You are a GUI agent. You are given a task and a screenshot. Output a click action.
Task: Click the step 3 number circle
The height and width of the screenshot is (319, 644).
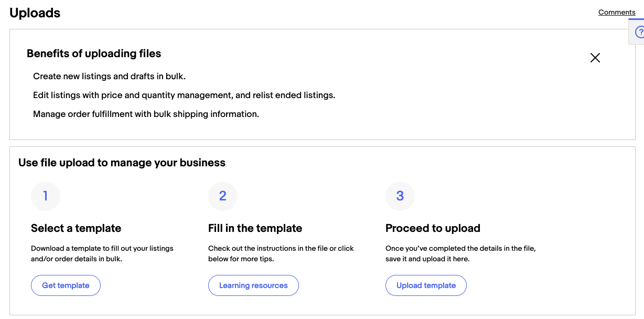400,196
